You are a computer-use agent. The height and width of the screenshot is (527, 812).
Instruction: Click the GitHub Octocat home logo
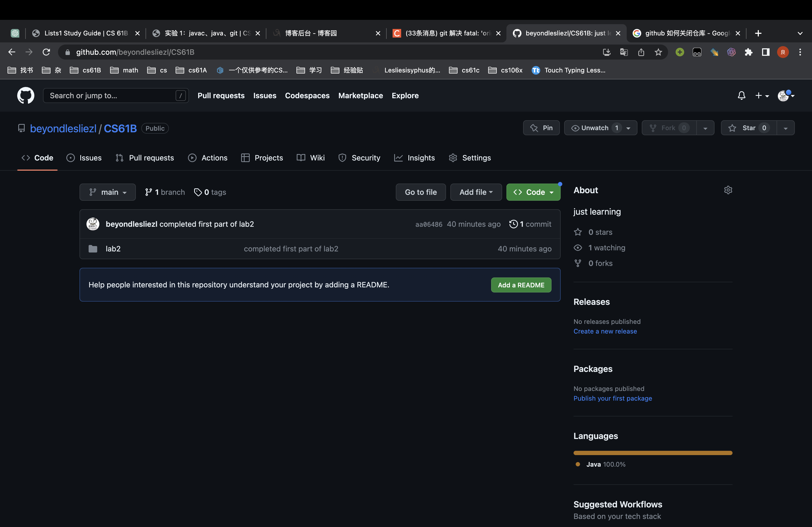[26, 96]
